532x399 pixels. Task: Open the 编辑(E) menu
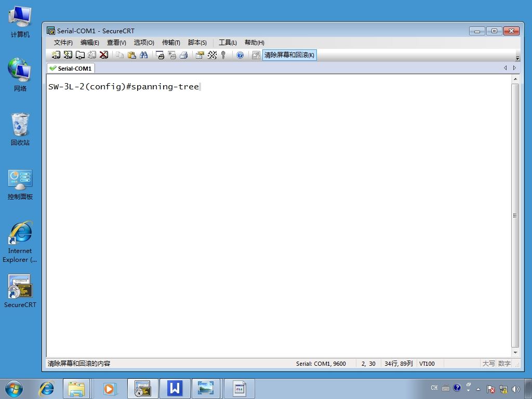click(x=89, y=43)
